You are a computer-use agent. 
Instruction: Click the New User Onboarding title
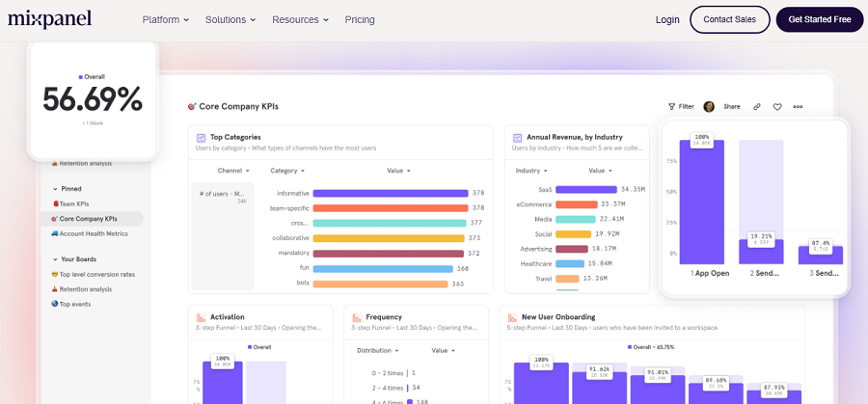558,317
